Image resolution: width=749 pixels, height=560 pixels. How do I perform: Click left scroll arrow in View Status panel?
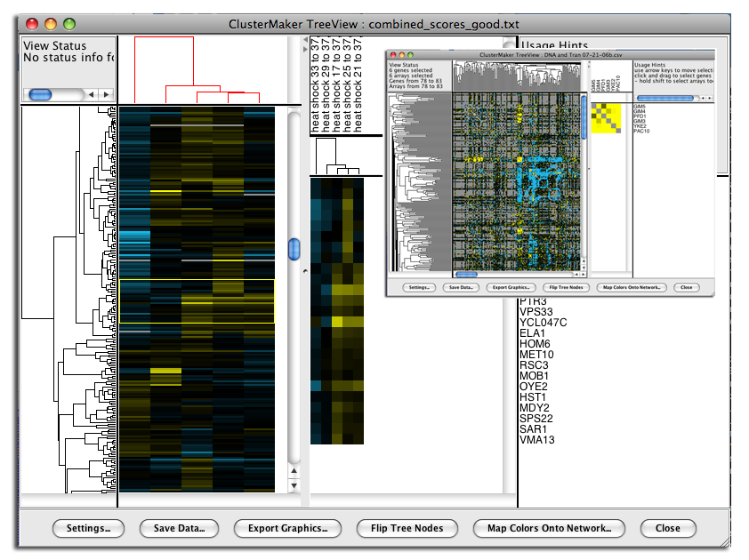pyautogui.click(x=92, y=94)
